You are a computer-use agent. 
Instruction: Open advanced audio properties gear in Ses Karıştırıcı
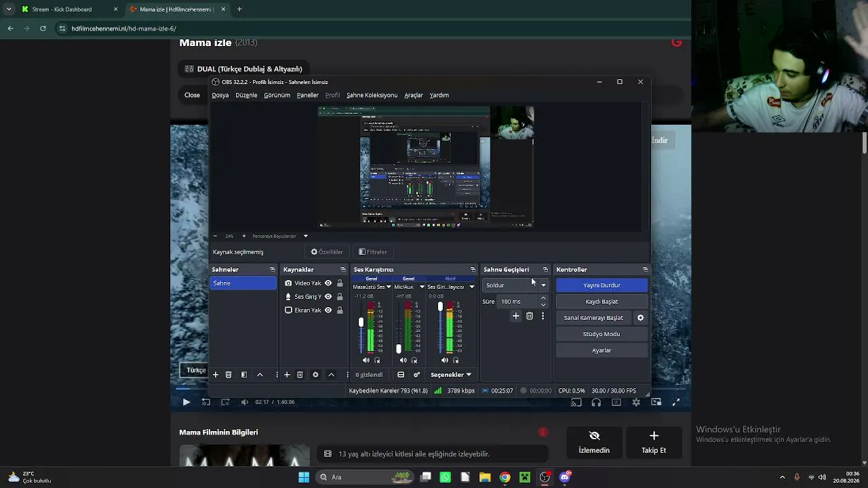[416, 375]
